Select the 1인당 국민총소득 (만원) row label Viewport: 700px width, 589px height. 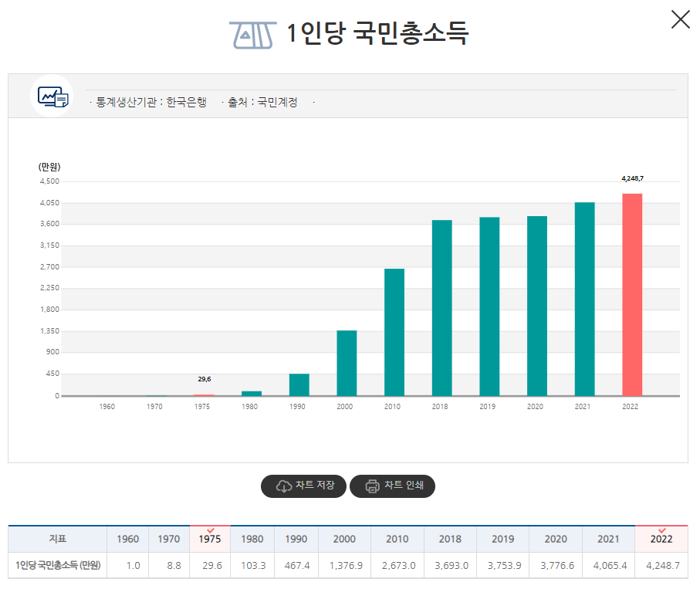(x=58, y=565)
